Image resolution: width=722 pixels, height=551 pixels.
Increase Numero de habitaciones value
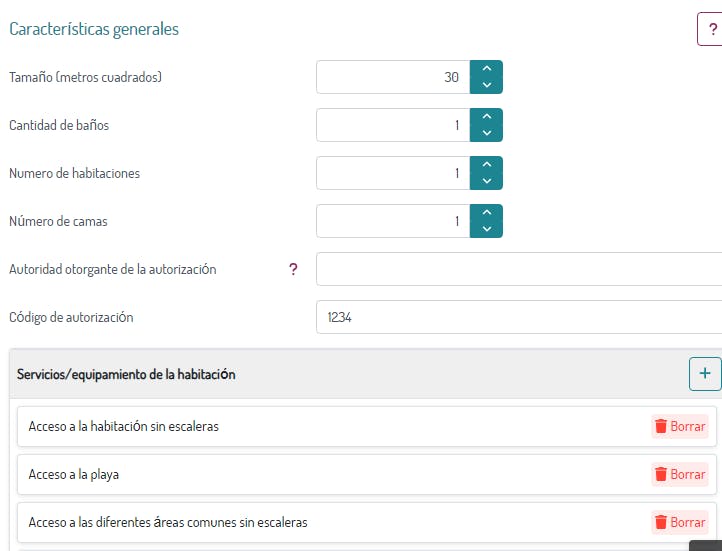[x=487, y=165]
